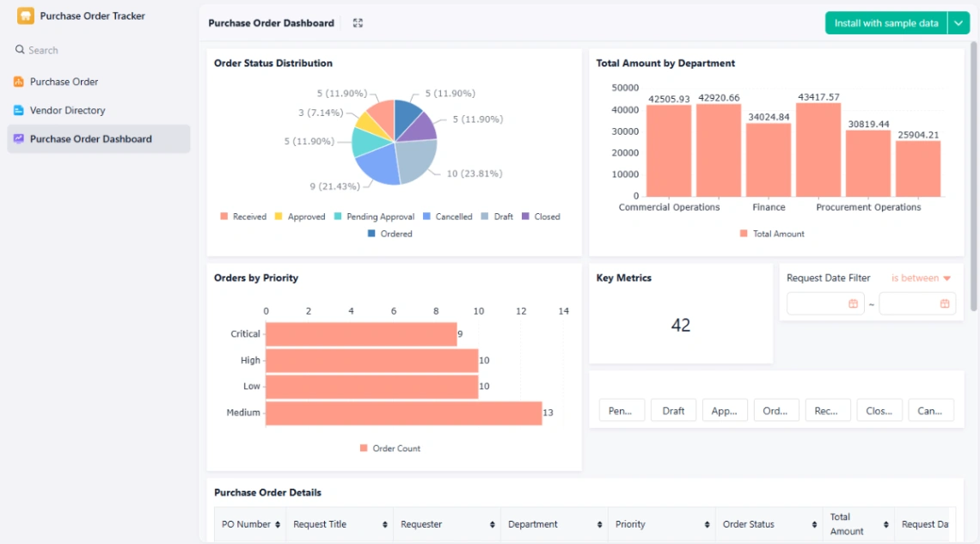Viewport: 980px width, 544px height.
Task: Click the Search magnifier icon in sidebar
Action: click(x=20, y=49)
